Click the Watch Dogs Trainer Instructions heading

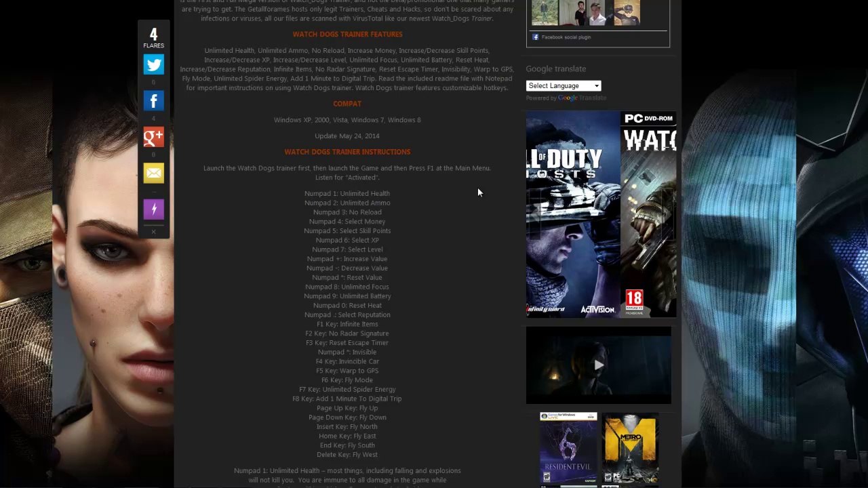347,152
